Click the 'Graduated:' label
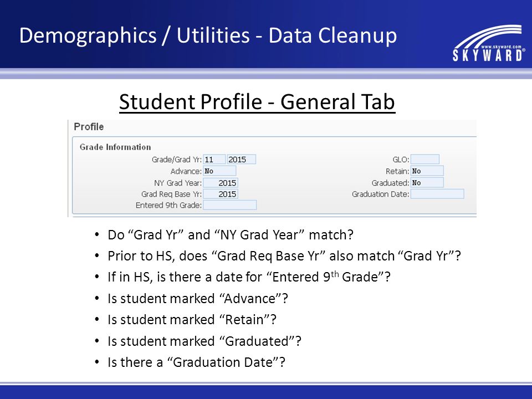The image size is (532, 399). (x=390, y=183)
